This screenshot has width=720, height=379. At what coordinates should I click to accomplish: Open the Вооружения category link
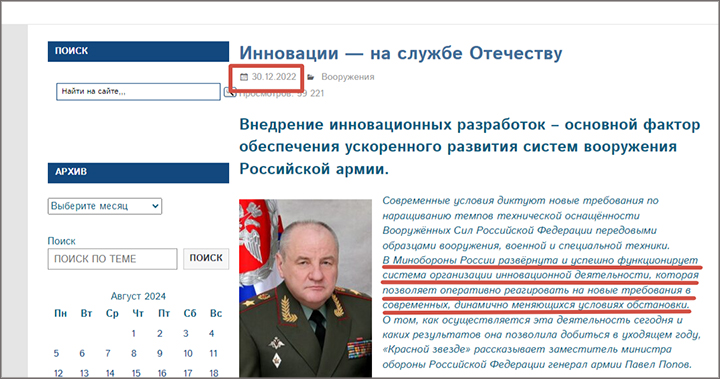click(x=348, y=77)
